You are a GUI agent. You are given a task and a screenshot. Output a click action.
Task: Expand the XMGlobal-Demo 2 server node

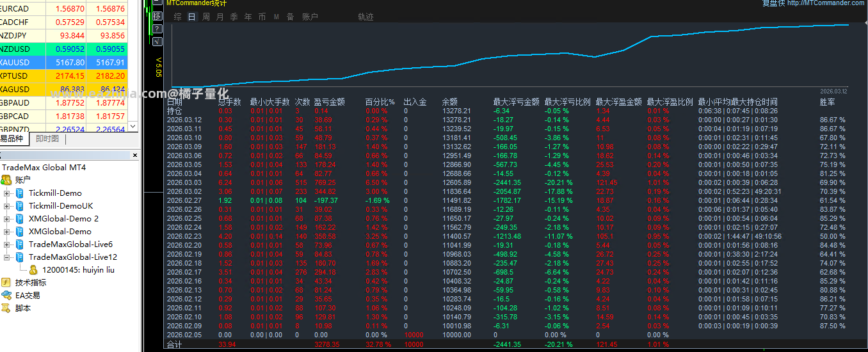[7, 218]
